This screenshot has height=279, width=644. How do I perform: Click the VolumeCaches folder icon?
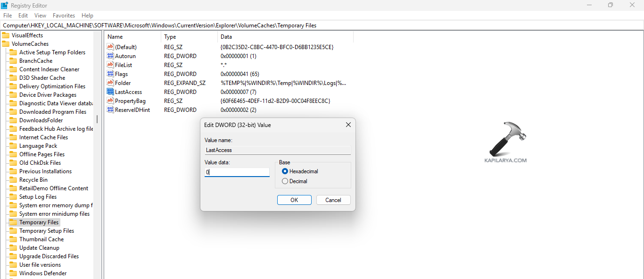[6, 44]
